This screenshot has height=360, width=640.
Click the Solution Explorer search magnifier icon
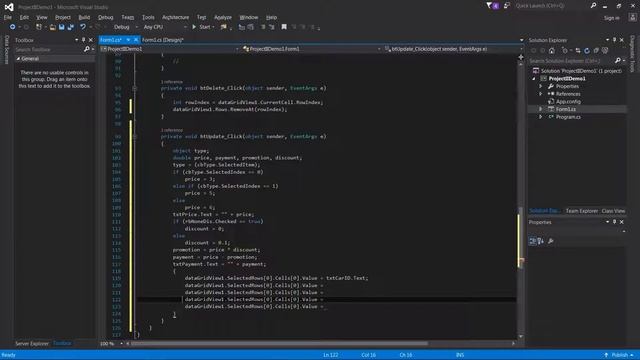618,61
